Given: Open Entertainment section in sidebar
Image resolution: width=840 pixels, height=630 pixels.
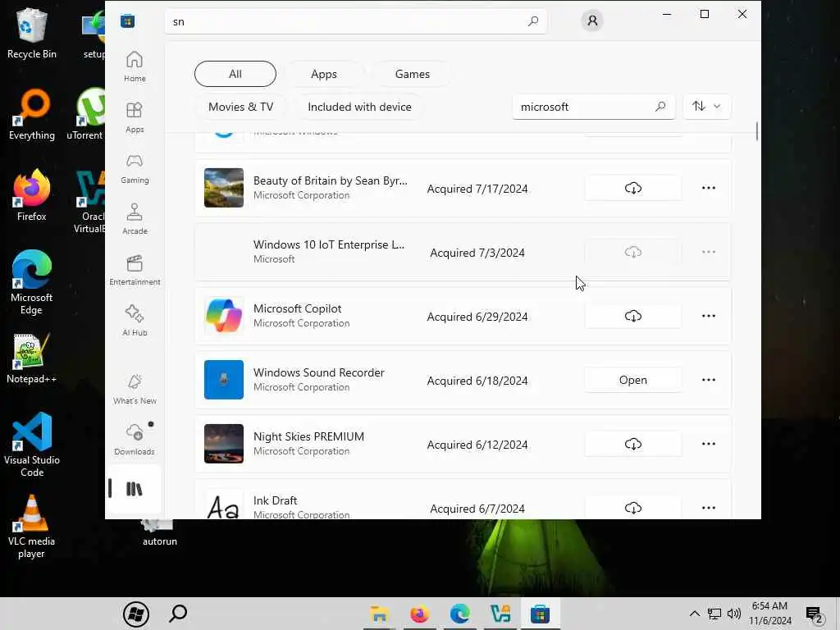Looking at the screenshot, I should click(135, 270).
